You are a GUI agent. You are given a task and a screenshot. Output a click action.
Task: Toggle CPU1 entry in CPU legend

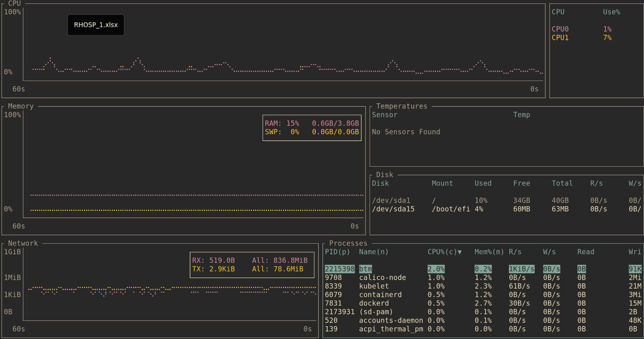click(560, 38)
